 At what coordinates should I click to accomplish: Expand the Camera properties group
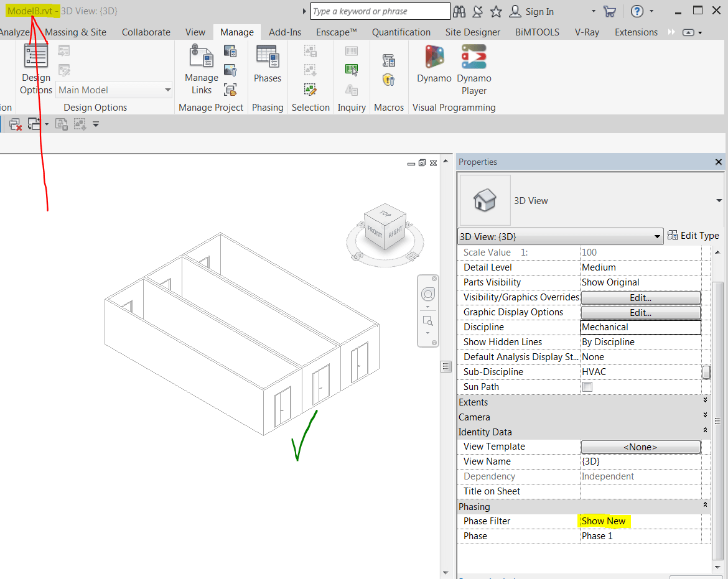click(x=704, y=415)
